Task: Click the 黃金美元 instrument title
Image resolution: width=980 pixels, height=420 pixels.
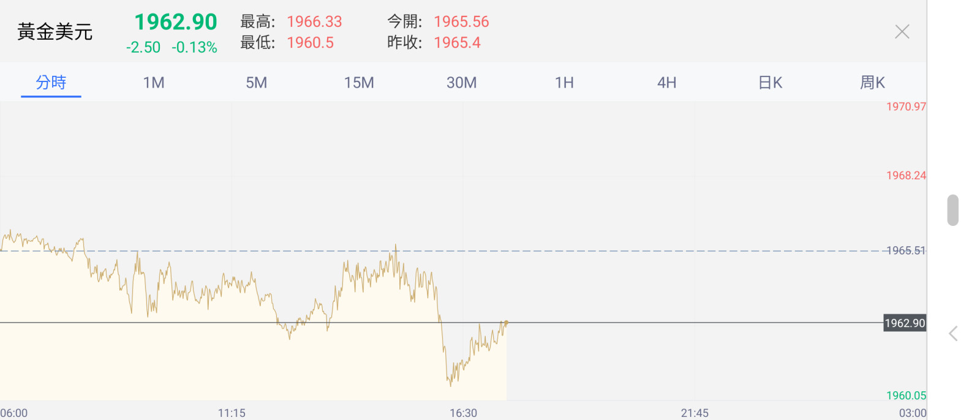Action: (x=55, y=32)
